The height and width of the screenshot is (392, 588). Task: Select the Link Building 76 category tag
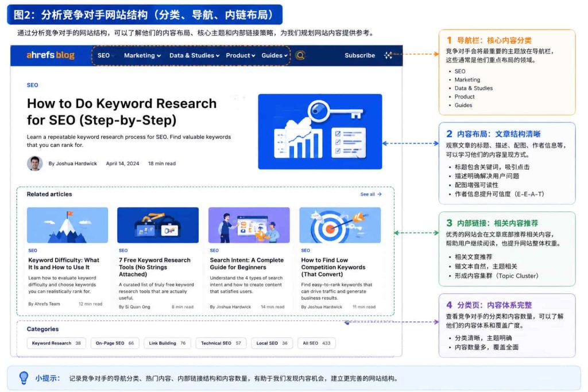167,343
